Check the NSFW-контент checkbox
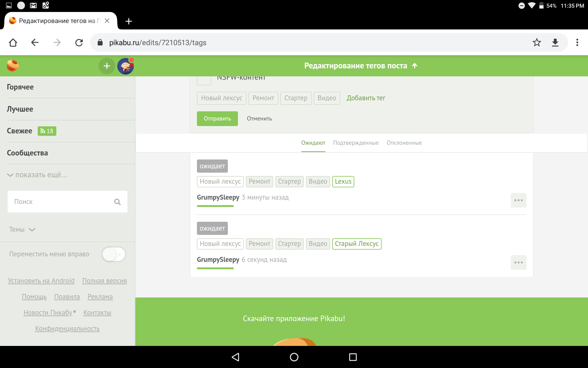The width and height of the screenshot is (588, 368). click(204, 80)
